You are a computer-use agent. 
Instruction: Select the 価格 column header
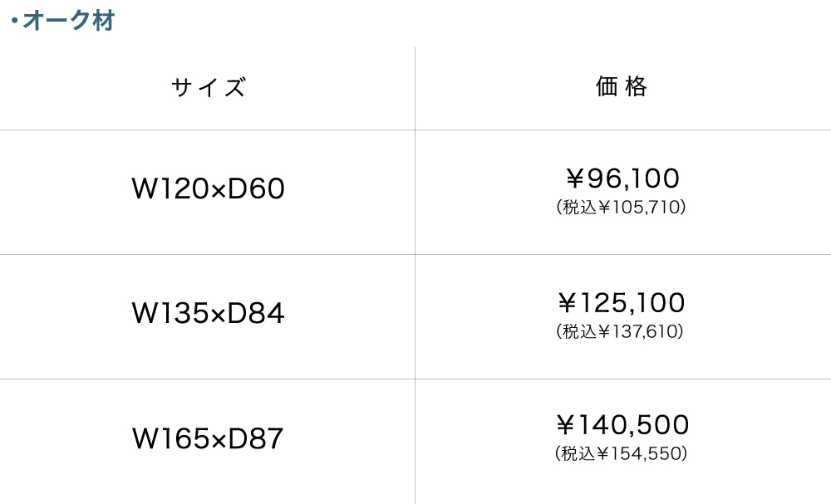click(622, 86)
